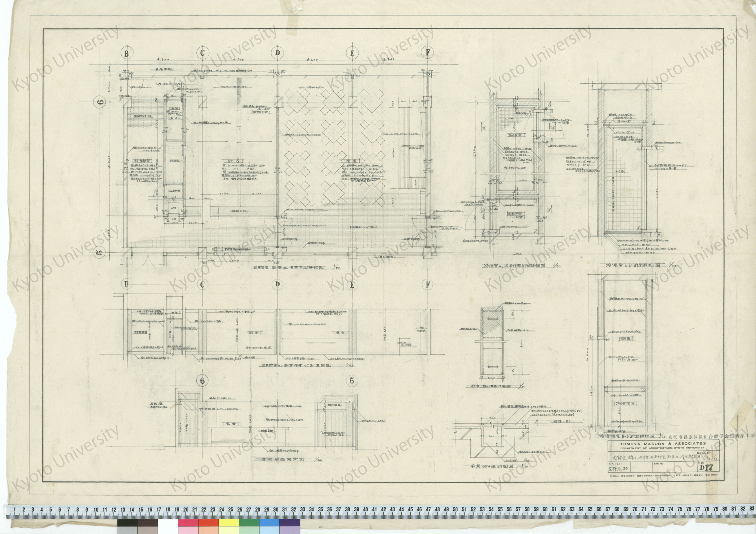Click grid circle E in middle elevation row

pyautogui.click(x=352, y=285)
